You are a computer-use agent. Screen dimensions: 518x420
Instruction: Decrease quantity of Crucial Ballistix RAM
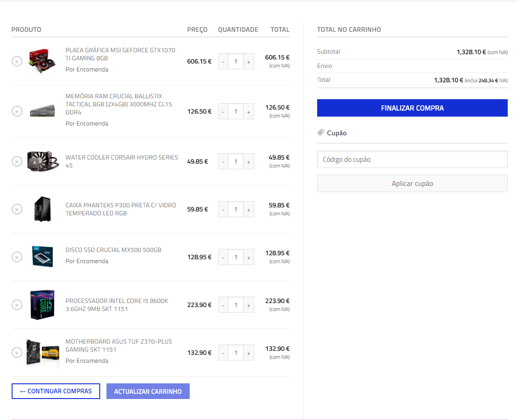223,112
